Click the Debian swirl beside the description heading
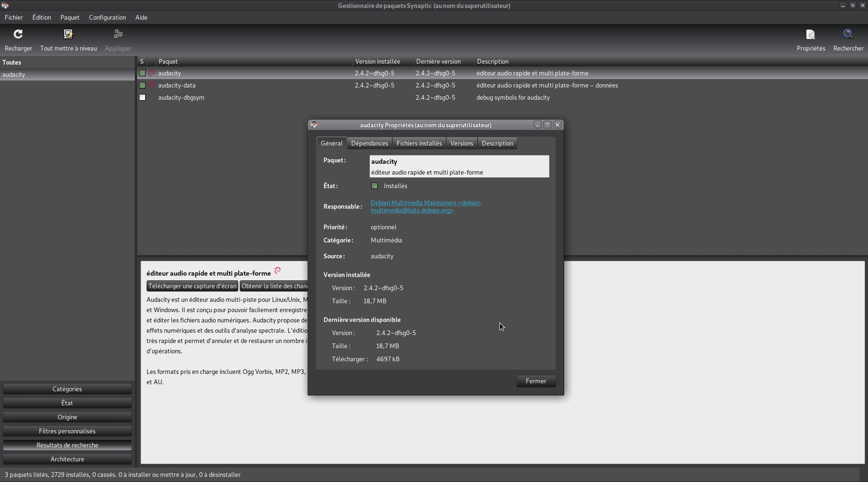 pyautogui.click(x=278, y=270)
